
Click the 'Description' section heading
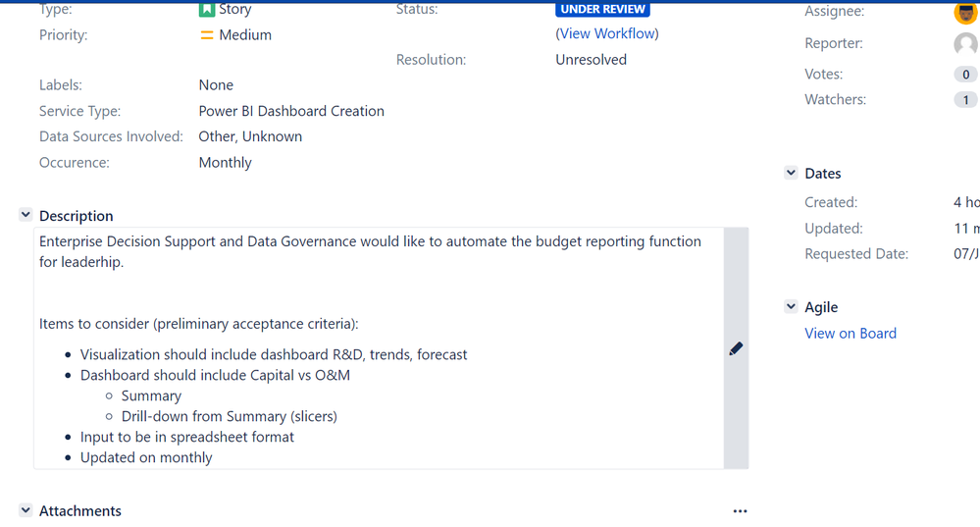coord(77,216)
